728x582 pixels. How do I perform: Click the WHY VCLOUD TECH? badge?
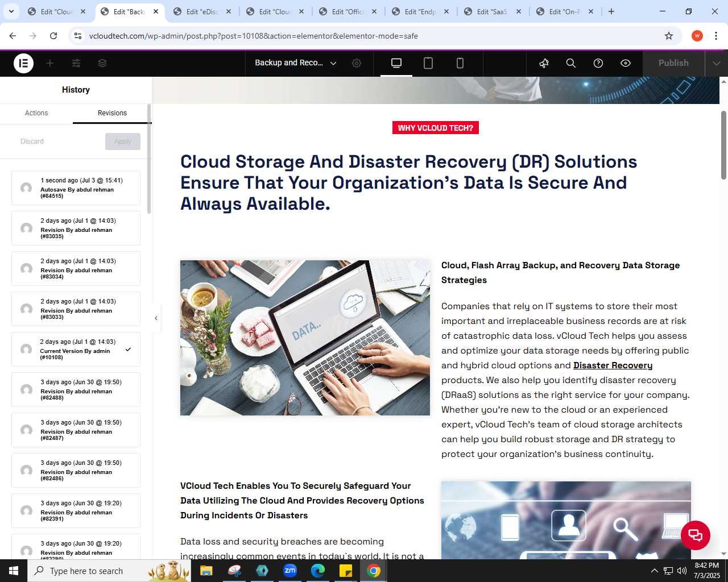tap(436, 128)
